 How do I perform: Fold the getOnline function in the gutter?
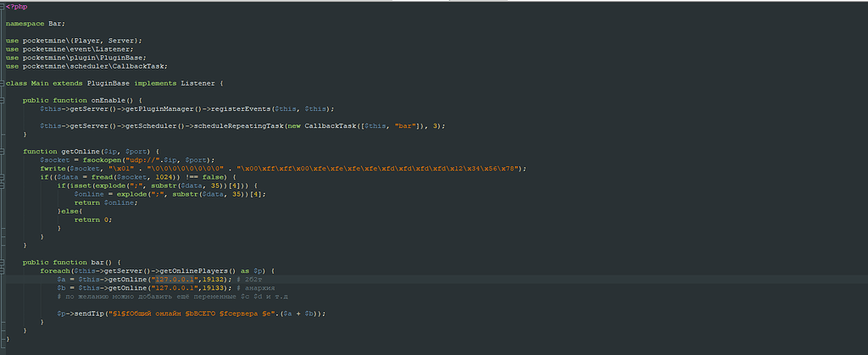coord(3,151)
